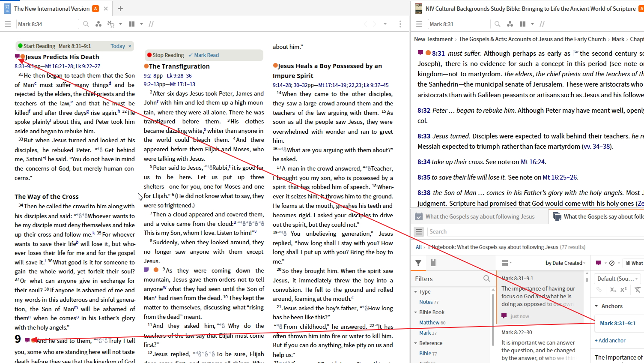Go back in NIV panel history
644x363 pixels.
pyautogui.click(x=365, y=24)
